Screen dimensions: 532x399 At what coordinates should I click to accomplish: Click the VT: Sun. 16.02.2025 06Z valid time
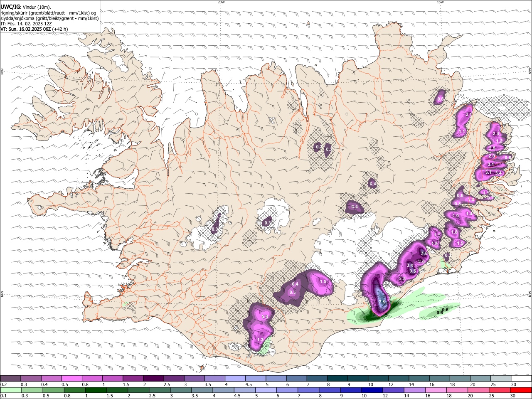(34, 29)
